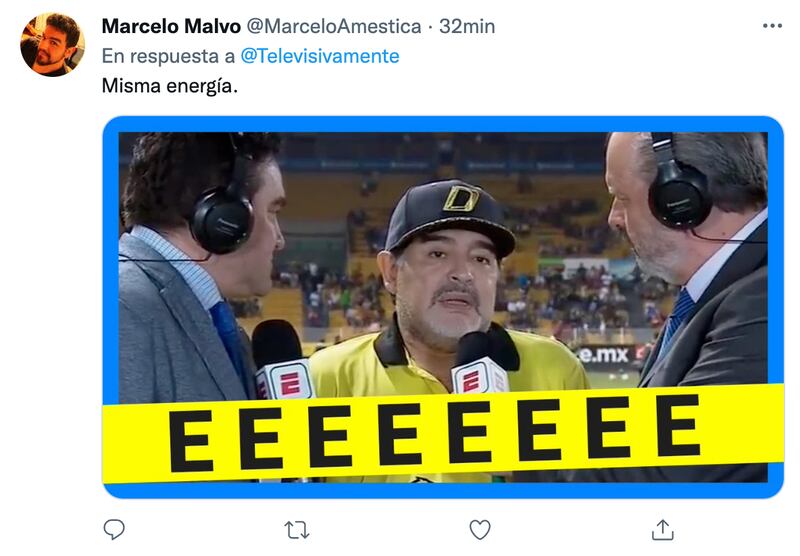800x556 pixels.
Task: Click the Marcelo Malvo display name
Action: click(x=171, y=26)
